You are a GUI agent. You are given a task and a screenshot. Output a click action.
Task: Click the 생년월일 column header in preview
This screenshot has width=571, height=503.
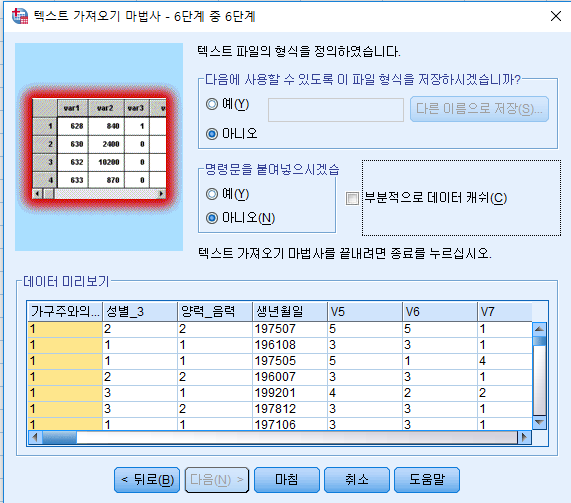tap(290, 311)
